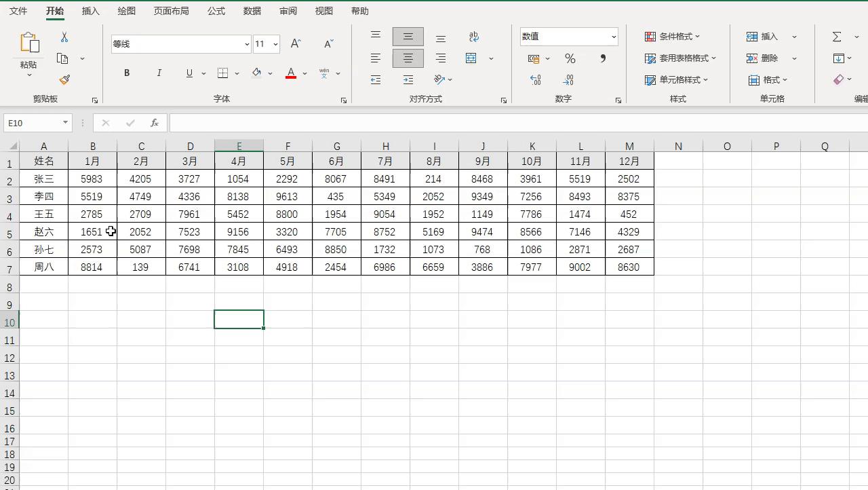Click the comma style icon
Screen dimensions: 868x490
pos(602,58)
